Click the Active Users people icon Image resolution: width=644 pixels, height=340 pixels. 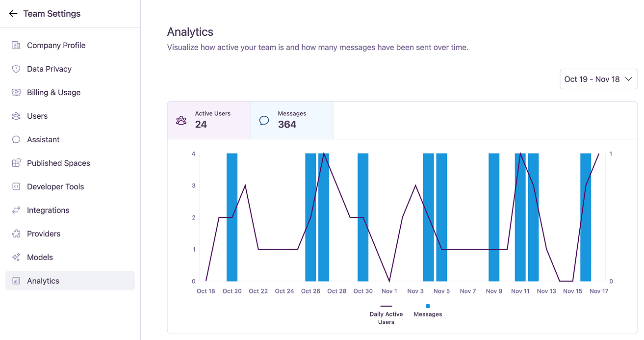pos(181,120)
